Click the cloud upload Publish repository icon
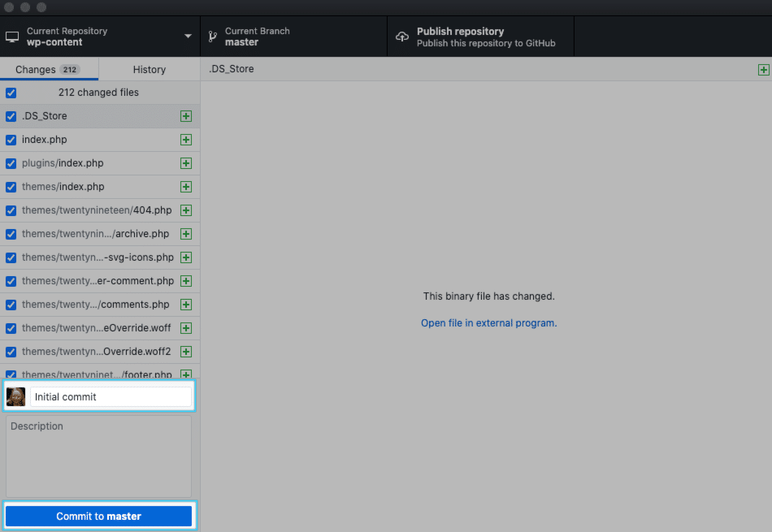 click(x=402, y=37)
